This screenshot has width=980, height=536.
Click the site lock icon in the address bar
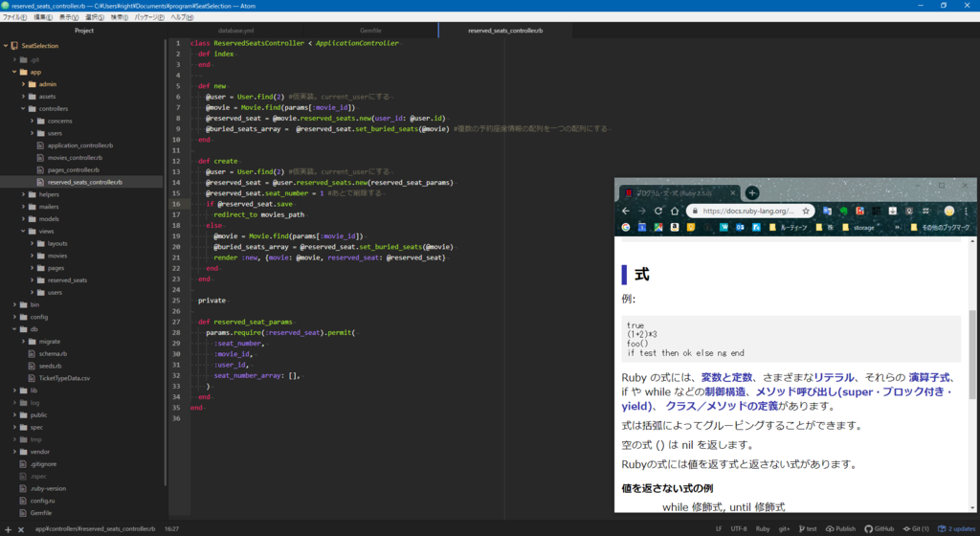(x=695, y=212)
